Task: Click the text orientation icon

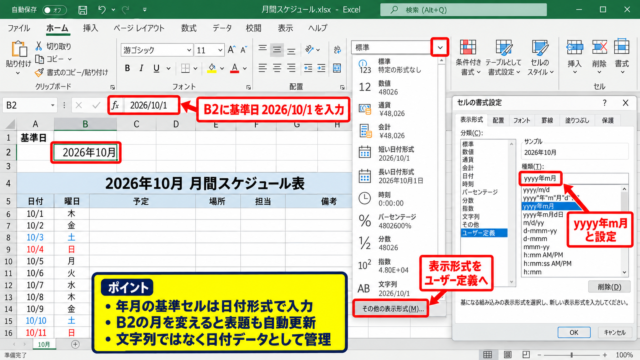Action: pos(310,49)
